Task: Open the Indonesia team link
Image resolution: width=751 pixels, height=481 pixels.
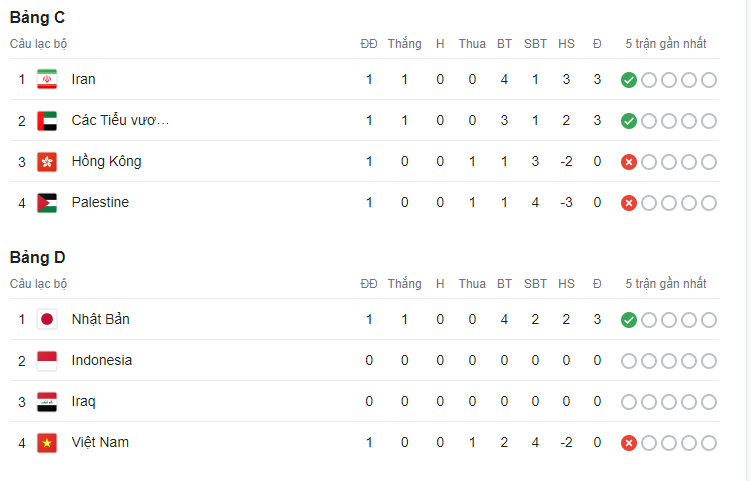Action: (102, 360)
